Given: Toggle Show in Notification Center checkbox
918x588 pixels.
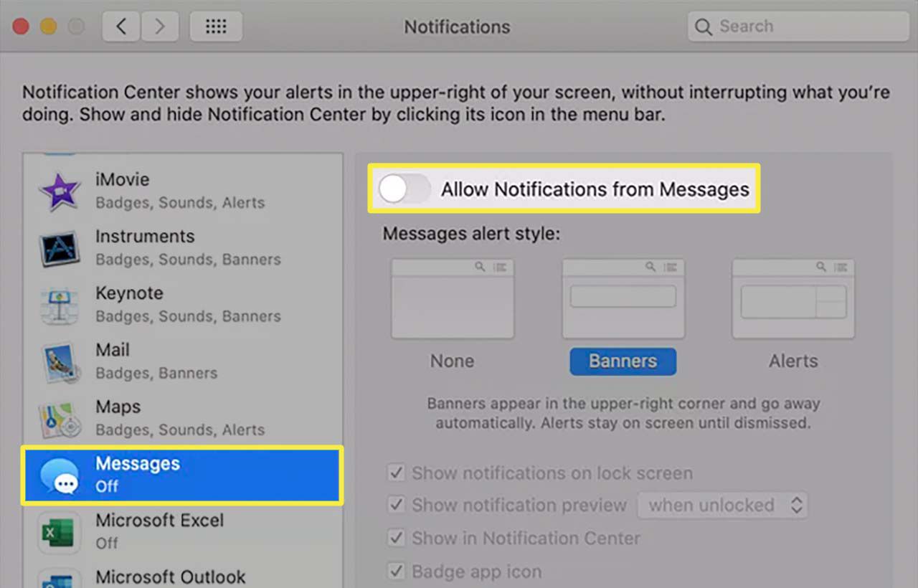Looking at the screenshot, I should pos(396,539).
